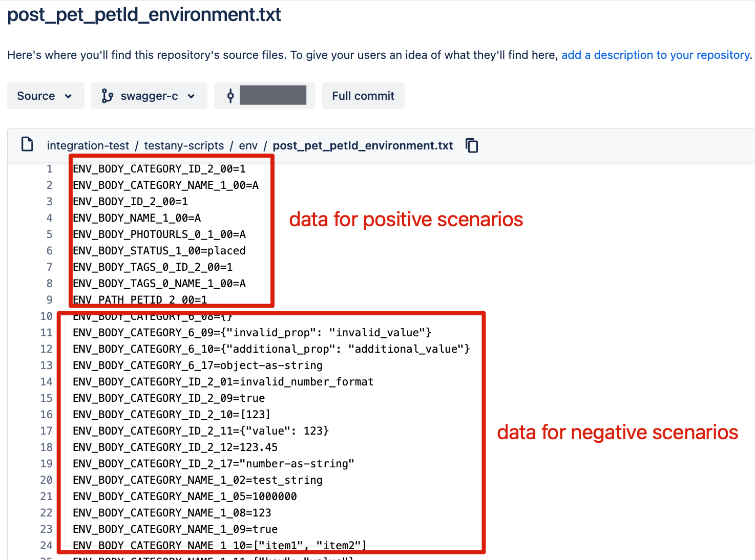Select line number 6 in gutter
This screenshot has height=560, width=755.
tap(50, 251)
